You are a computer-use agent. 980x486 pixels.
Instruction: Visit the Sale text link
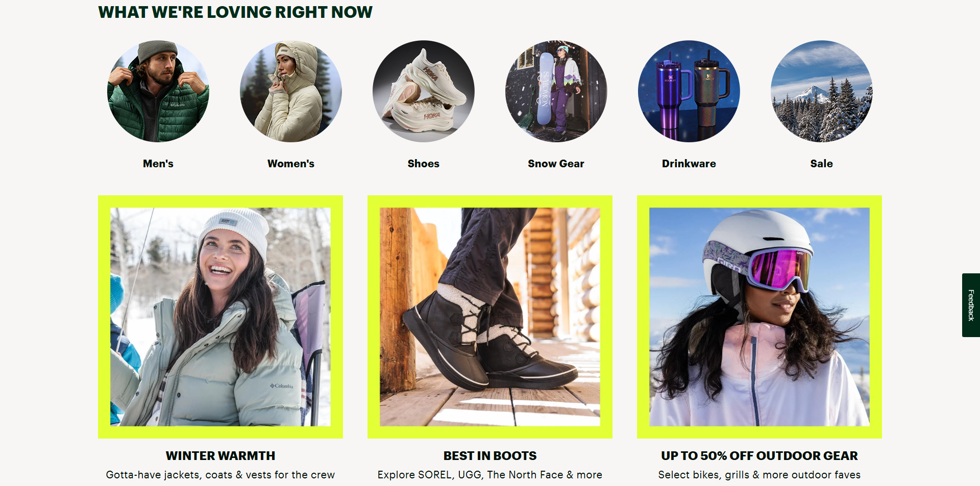[x=822, y=164]
